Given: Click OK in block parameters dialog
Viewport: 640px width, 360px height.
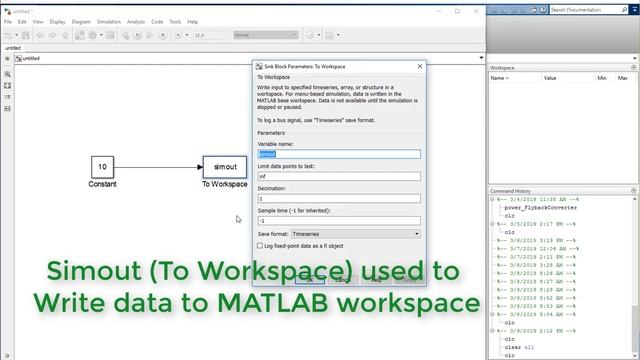Looking at the screenshot, I should tap(310, 280).
